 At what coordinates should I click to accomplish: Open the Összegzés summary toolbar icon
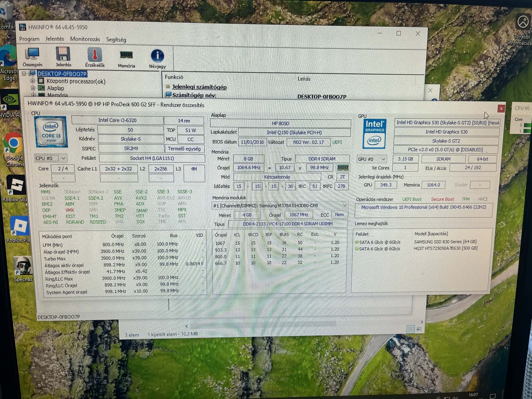pyautogui.click(x=32, y=57)
